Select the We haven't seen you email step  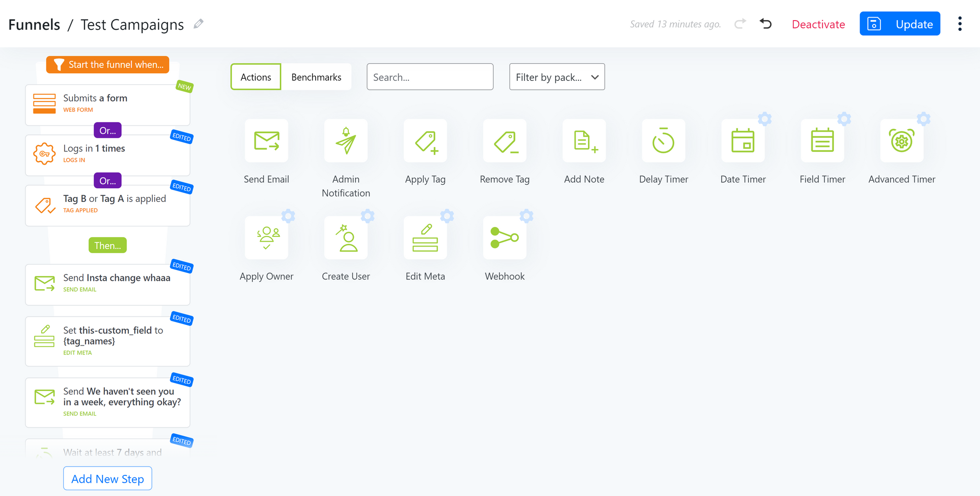coord(107,402)
